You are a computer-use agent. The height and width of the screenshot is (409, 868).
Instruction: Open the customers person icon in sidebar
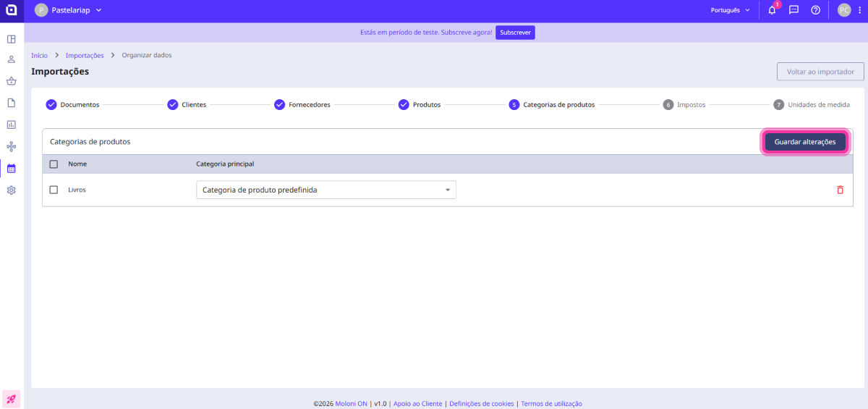[12, 59]
